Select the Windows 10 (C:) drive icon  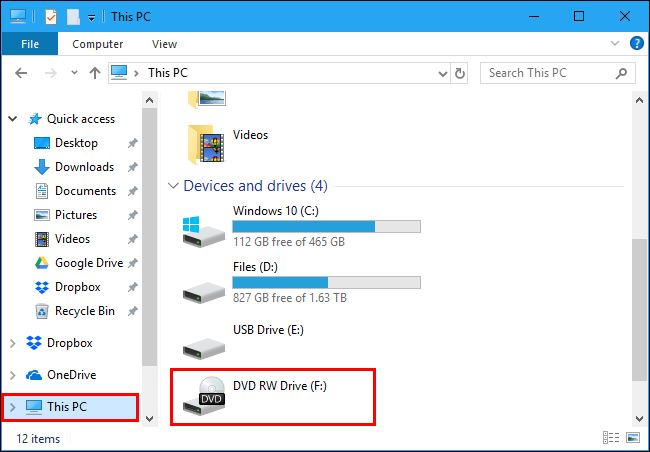point(203,232)
